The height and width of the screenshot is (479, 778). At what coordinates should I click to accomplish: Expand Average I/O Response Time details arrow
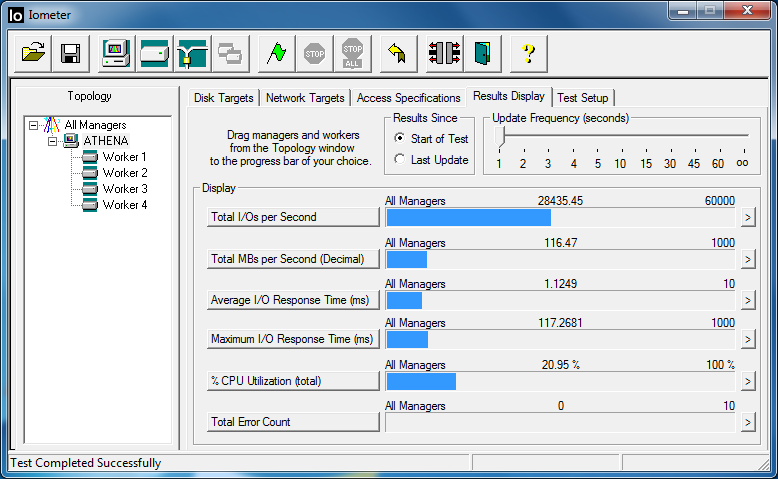(x=748, y=300)
